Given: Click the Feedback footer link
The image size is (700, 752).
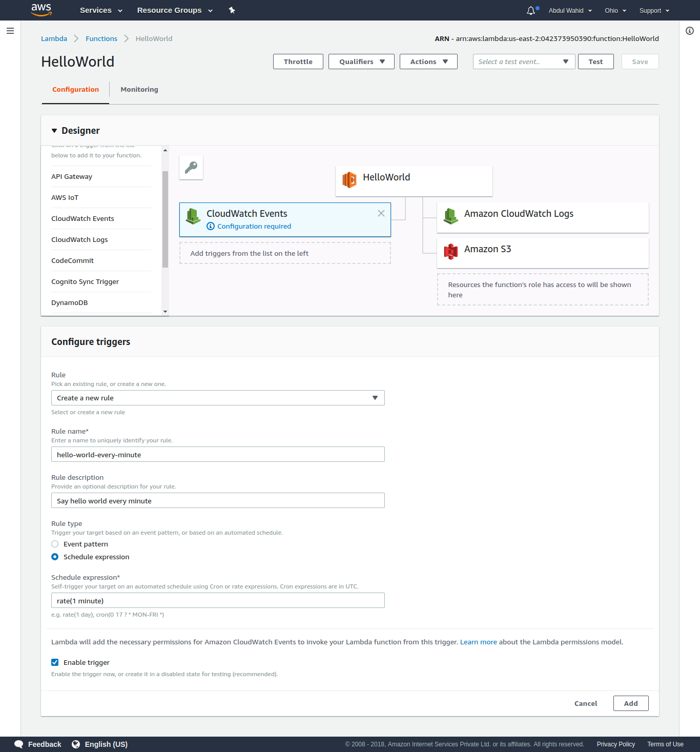Looking at the screenshot, I should (x=45, y=744).
